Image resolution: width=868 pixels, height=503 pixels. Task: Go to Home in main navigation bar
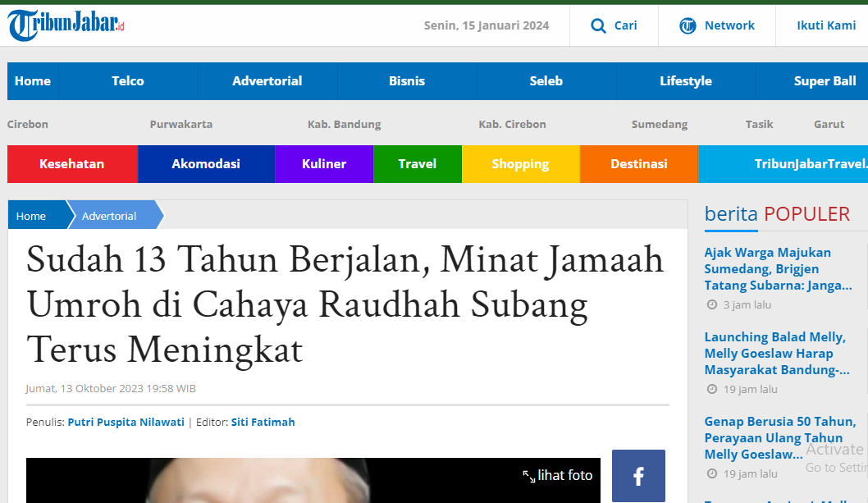(x=33, y=81)
